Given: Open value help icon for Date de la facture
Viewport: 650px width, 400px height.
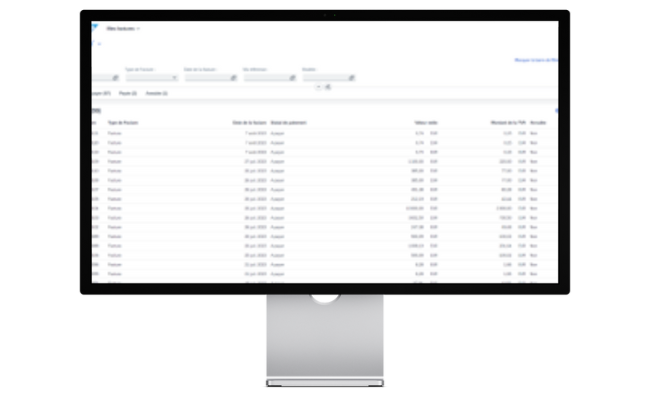Looking at the screenshot, I should (x=233, y=77).
